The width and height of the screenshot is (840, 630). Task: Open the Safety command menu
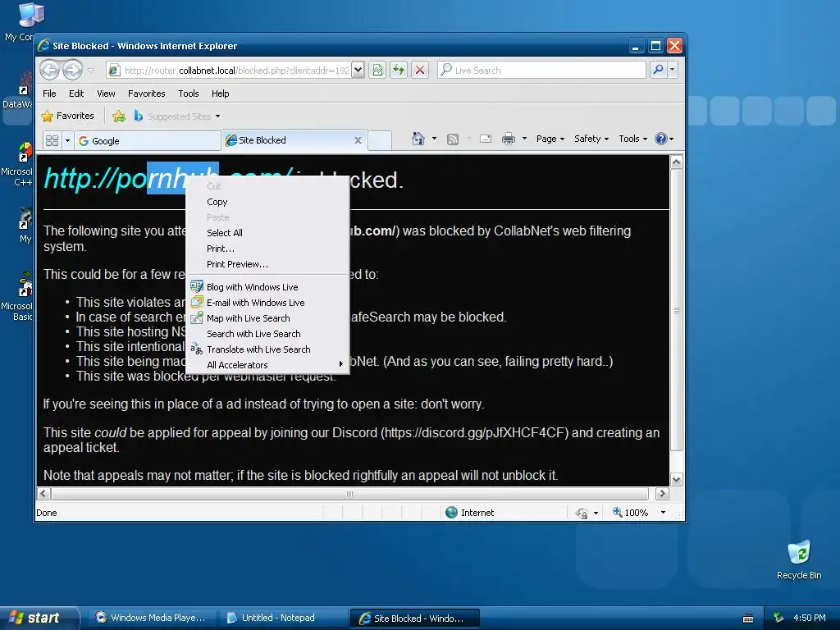591,139
